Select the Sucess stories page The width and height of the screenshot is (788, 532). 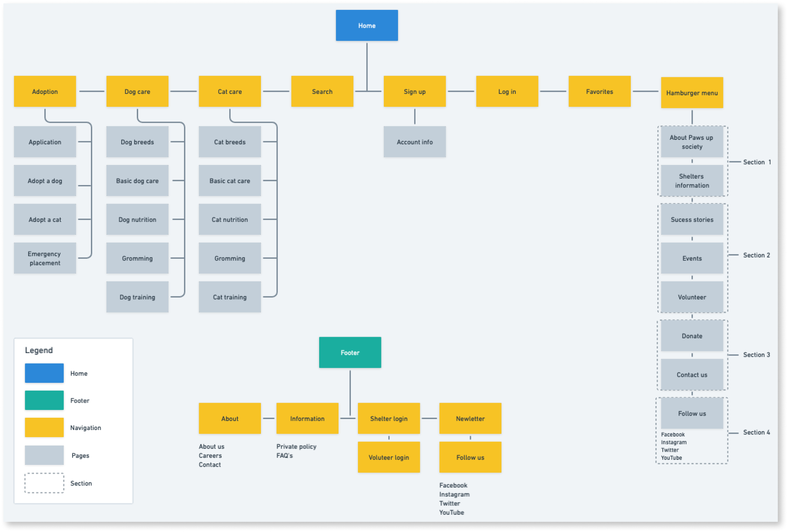[x=692, y=219]
